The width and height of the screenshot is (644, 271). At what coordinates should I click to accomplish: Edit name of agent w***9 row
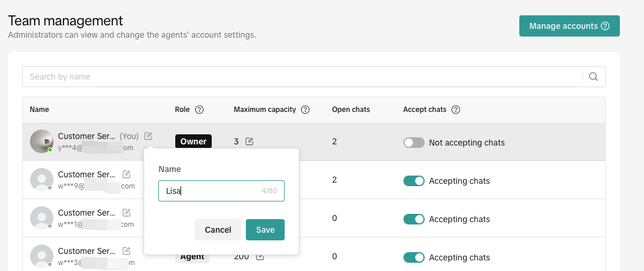[x=126, y=174]
